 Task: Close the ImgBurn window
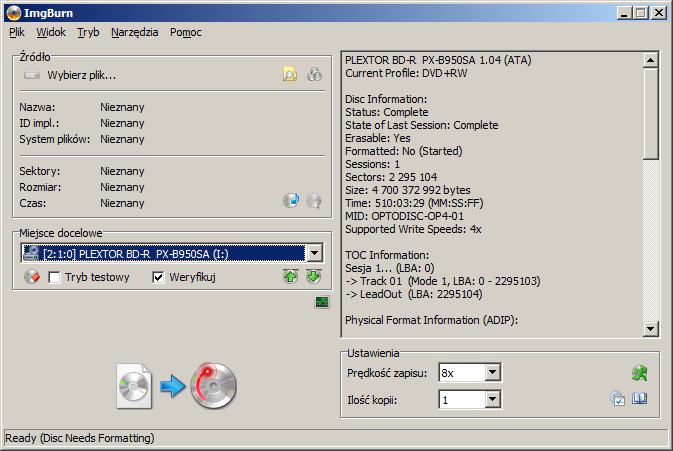659,13
